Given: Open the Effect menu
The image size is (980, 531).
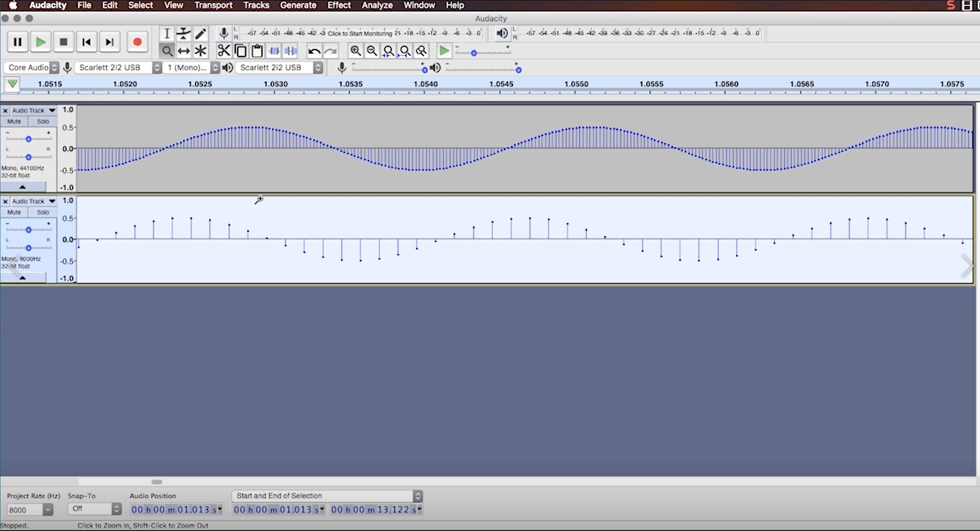Looking at the screenshot, I should click(x=339, y=5).
